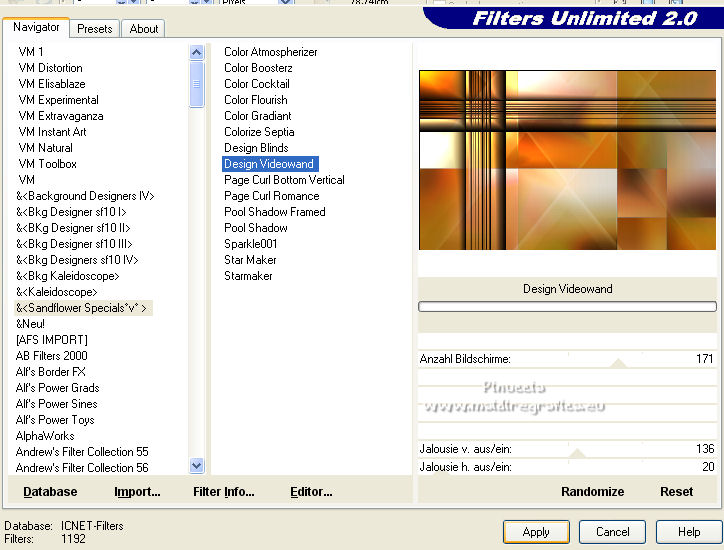
Task: Choose Color Boosterz filter
Action: pos(258,68)
